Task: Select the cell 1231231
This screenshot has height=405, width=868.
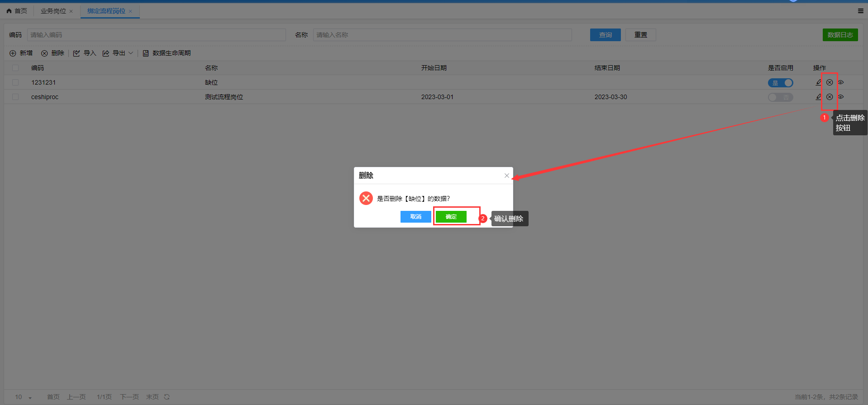Action: coord(43,82)
